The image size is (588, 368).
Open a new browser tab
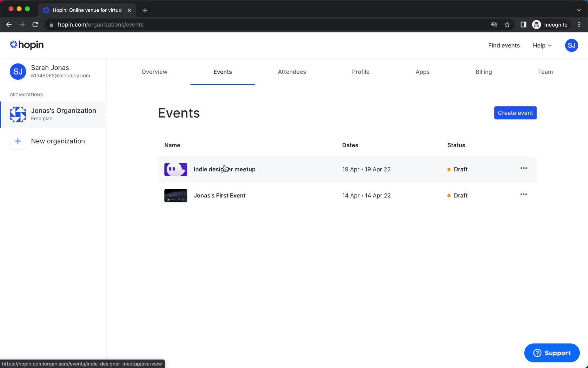click(145, 10)
